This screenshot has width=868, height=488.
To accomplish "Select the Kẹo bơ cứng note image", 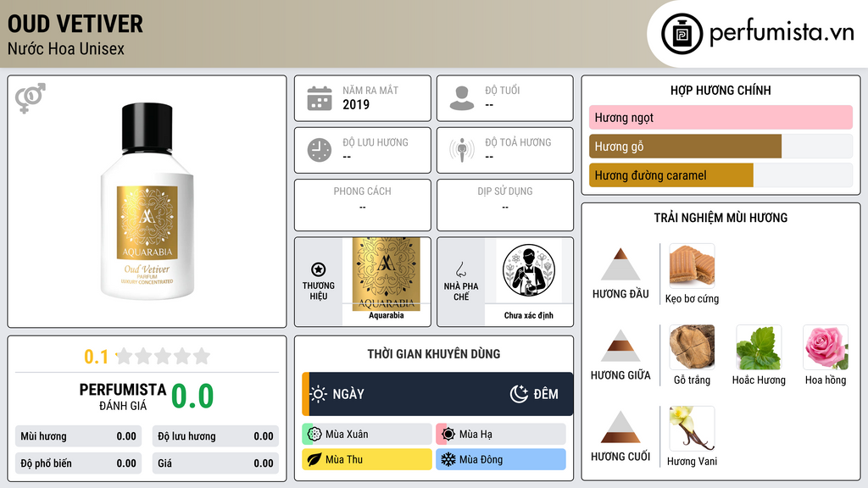I will [x=692, y=266].
